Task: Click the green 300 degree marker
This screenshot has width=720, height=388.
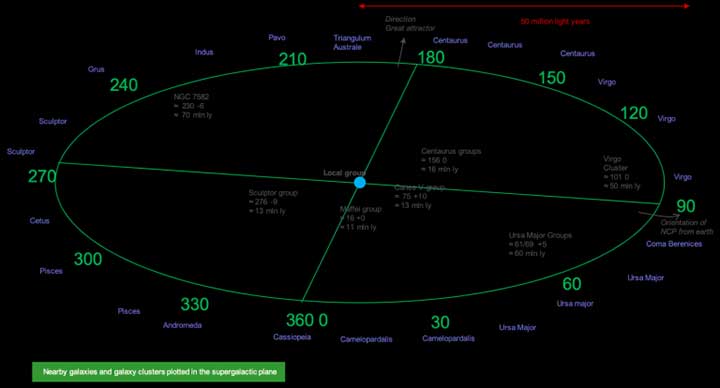Action: point(88,259)
